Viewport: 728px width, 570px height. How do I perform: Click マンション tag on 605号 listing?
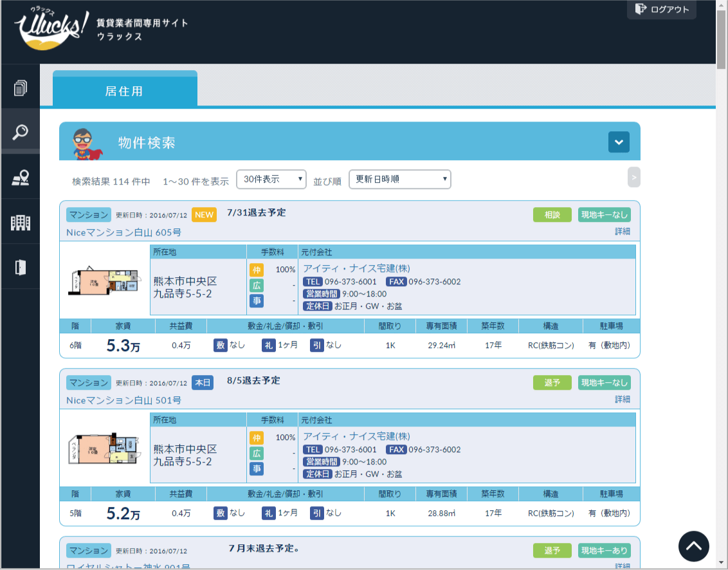coord(89,215)
